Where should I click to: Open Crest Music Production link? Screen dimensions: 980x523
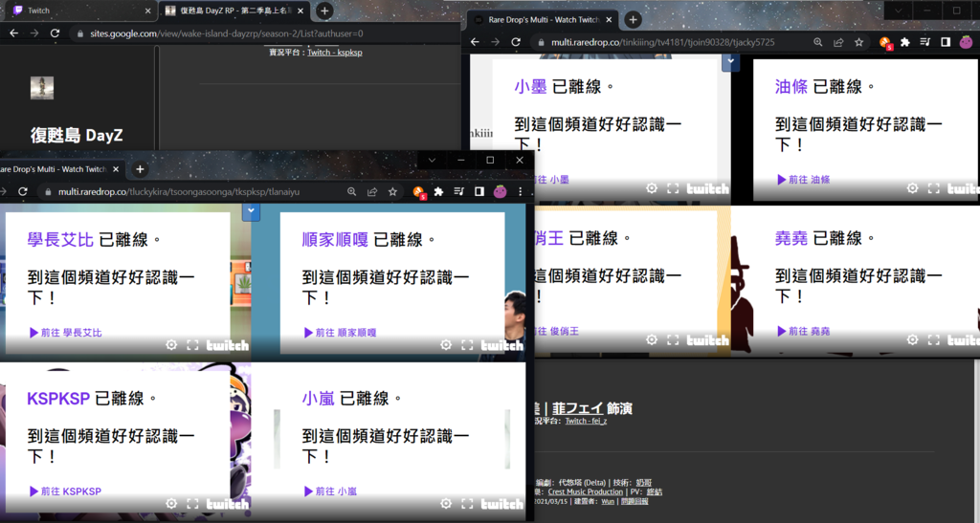point(585,491)
